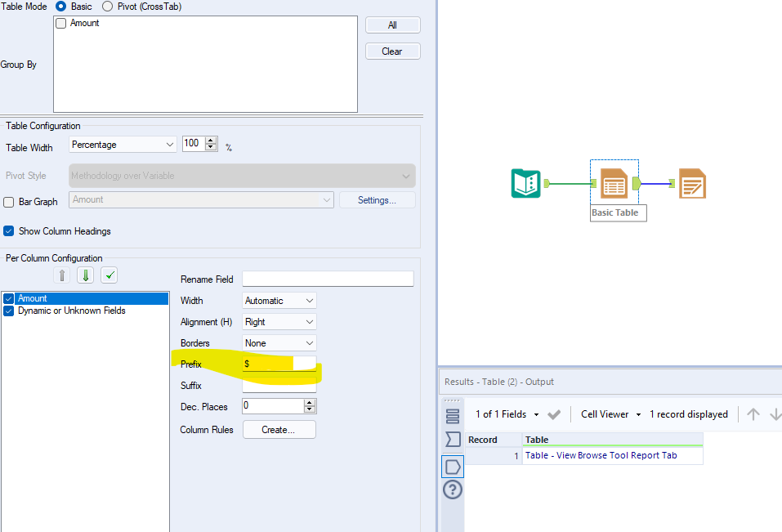Select the Browse tool on canvas
782x532 pixels.
pos(692,184)
